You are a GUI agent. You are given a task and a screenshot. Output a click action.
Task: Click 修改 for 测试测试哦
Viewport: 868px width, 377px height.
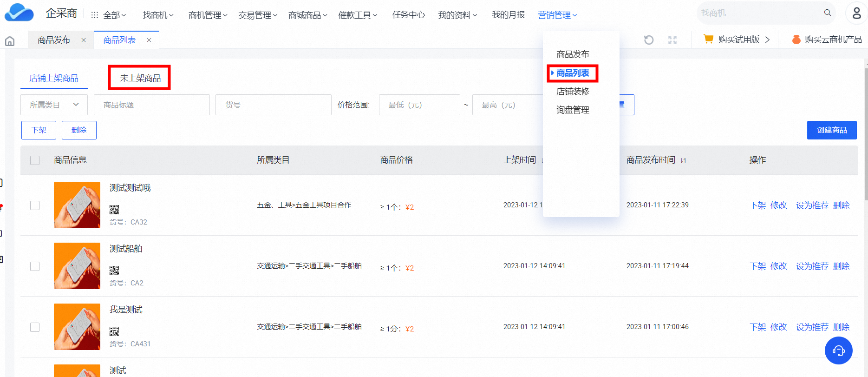(778, 205)
